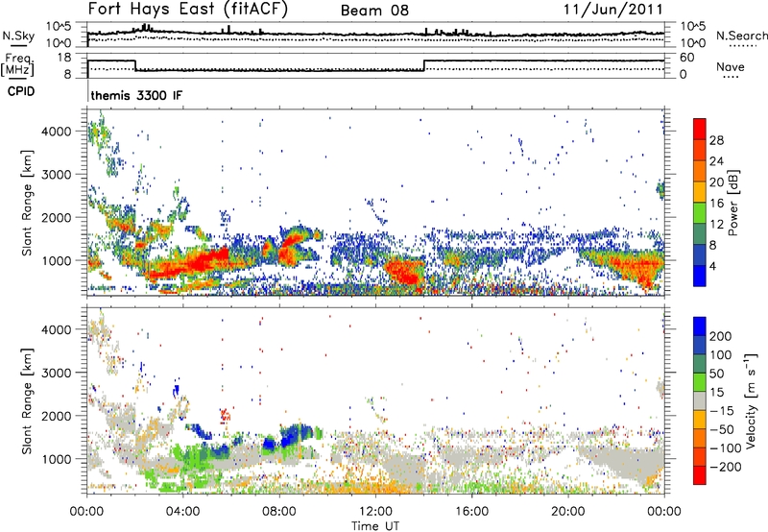This screenshot has width=768, height=532.
Task: Select the "12:00" time axis label
Action: click(x=375, y=512)
